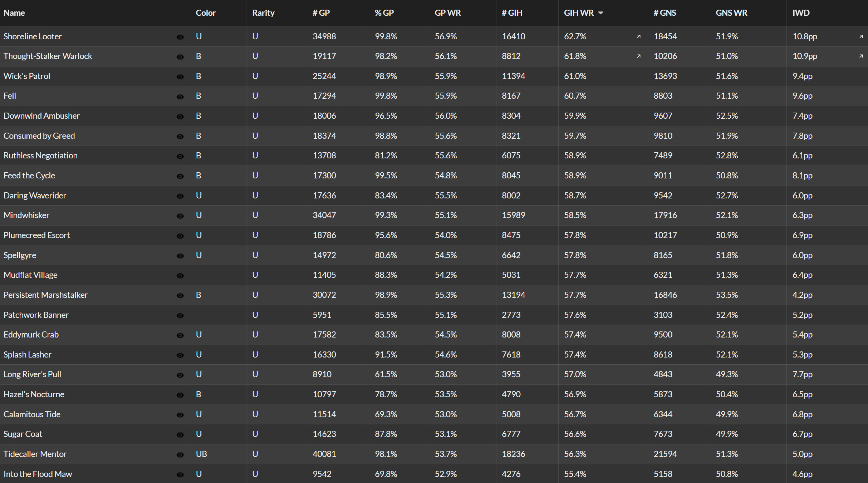The image size is (868, 483).
Task: Open the Downwind Ambusher card name
Action: click(x=41, y=116)
